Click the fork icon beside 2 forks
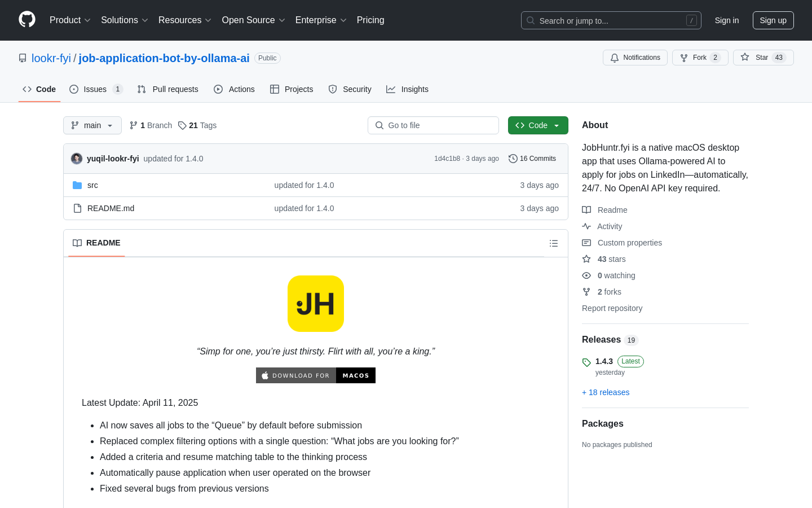Viewport: 812px width, 508px height. (x=586, y=292)
